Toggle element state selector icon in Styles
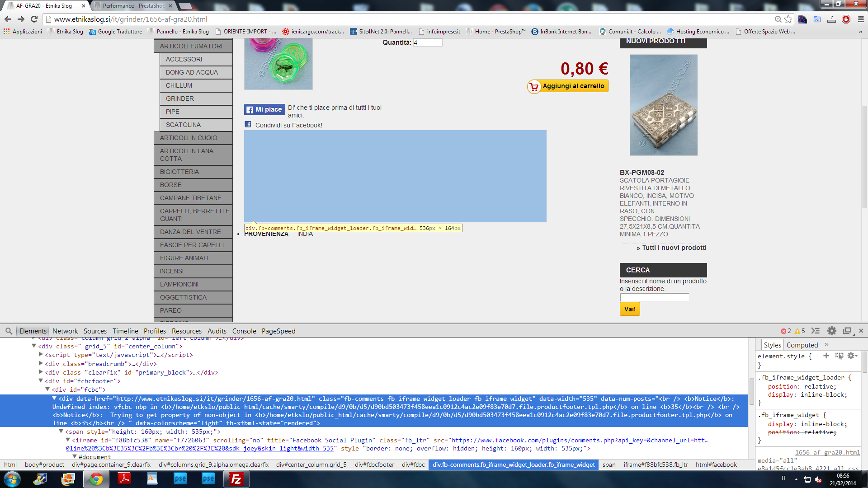868x488 pixels. pyautogui.click(x=840, y=356)
